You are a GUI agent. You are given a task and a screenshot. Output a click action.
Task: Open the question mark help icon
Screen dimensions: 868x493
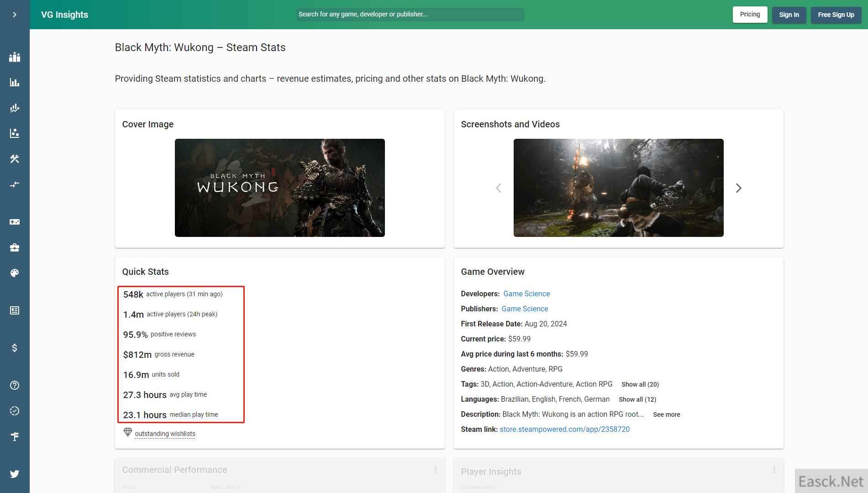point(15,385)
